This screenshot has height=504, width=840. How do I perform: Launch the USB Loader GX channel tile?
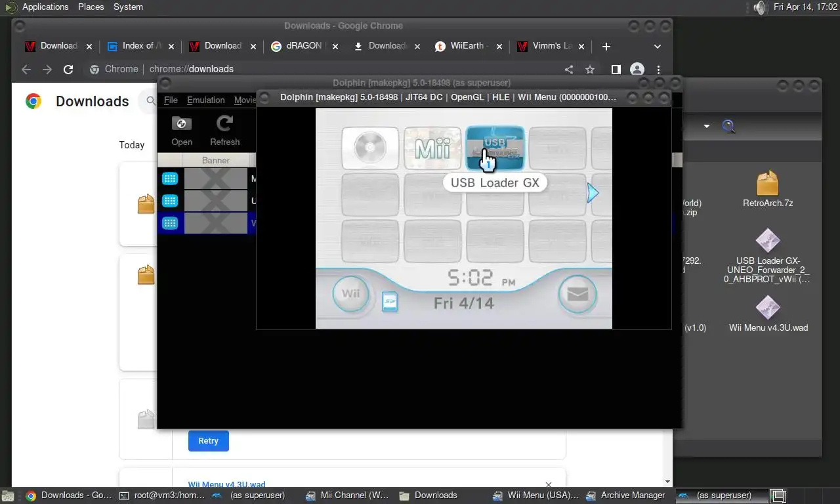coord(495,148)
